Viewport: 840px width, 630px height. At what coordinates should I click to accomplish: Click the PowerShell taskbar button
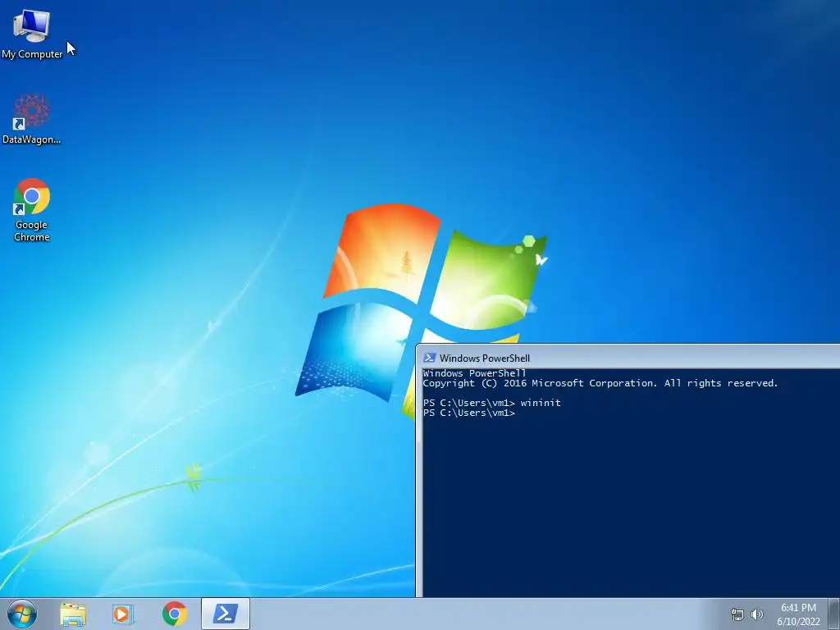[226, 614]
